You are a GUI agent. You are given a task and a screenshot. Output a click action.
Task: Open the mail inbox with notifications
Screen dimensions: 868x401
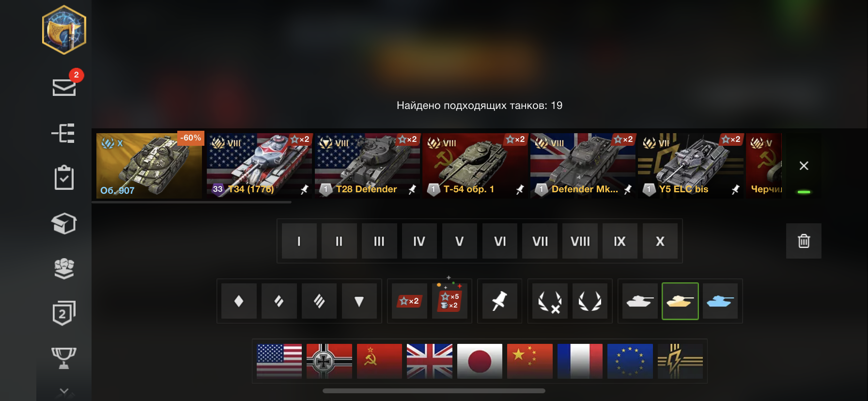[64, 86]
